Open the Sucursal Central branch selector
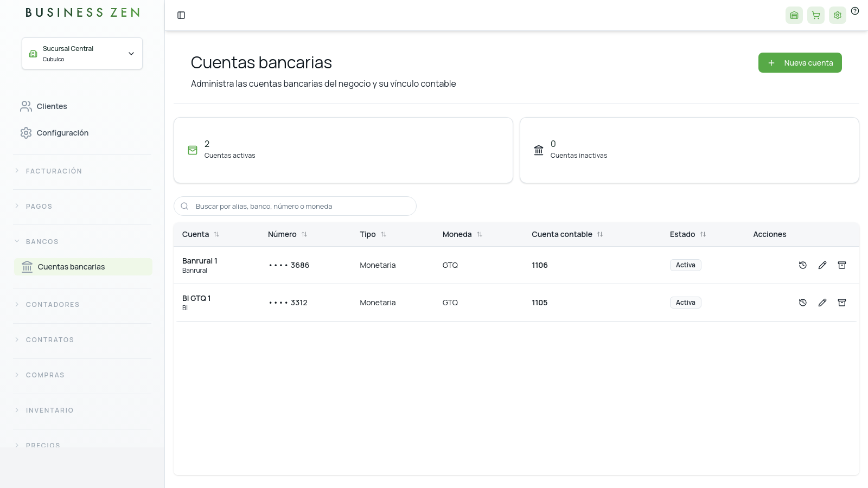 pos(82,53)
